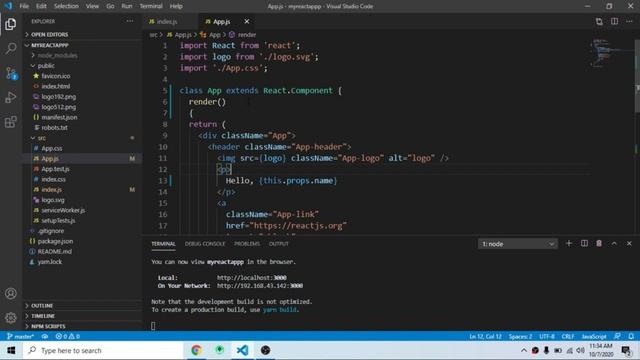Screen dimensions: 640x360
Task: Switch to the OUTPUT panel tab
Action: [x=279, y=244]
